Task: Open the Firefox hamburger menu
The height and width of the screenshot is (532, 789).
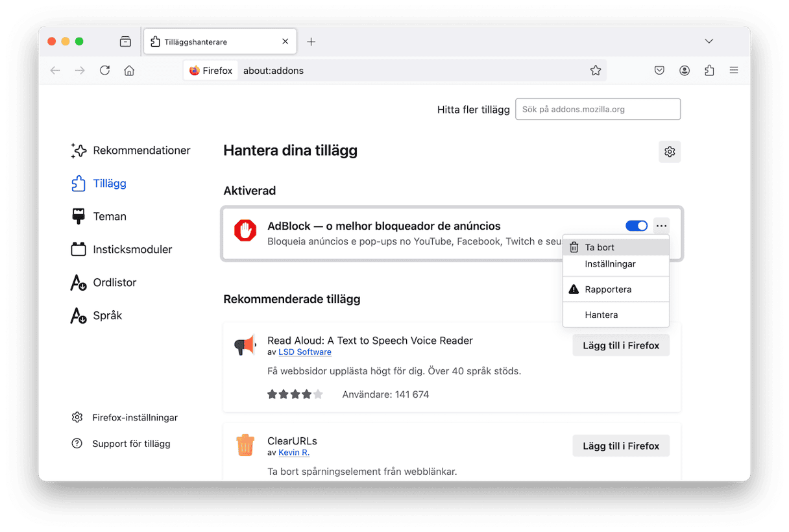Action: point(734,71)
